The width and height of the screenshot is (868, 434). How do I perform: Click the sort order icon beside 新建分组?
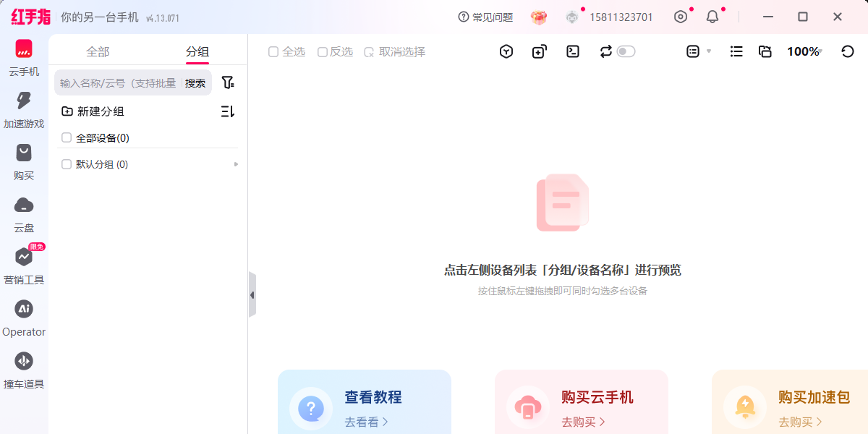[228, 111]
